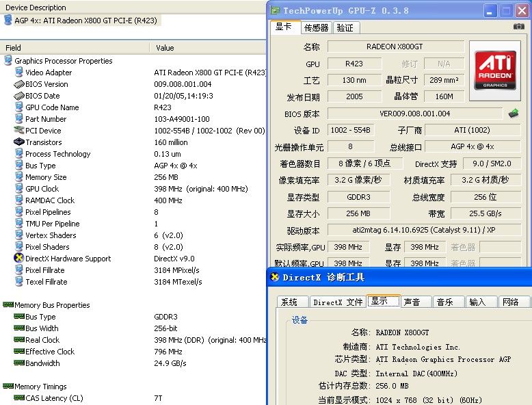Click the 总线接口 field AGP 4x @ 4x

473,146
